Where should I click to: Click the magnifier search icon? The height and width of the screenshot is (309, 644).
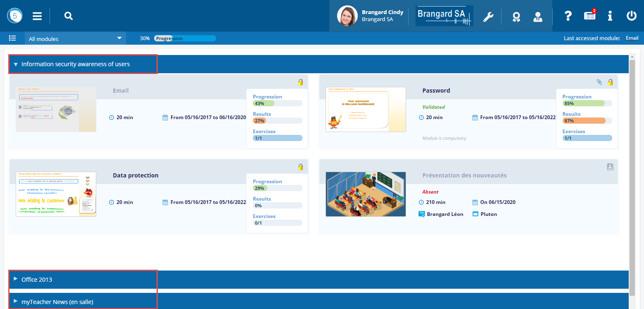[69, 16]
